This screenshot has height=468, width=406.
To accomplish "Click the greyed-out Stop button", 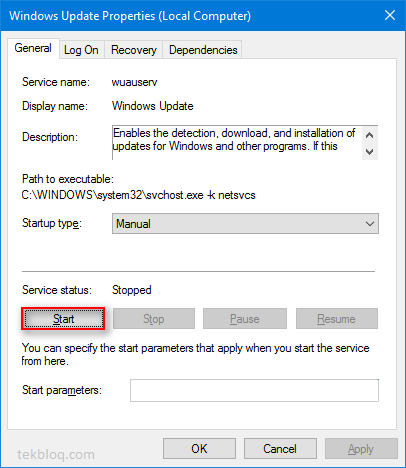I will point(154,319).
